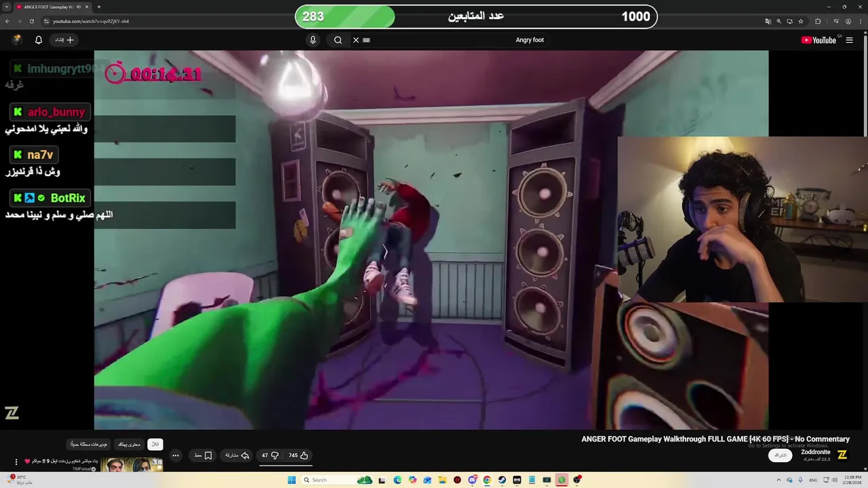Open the YouTube hamburger guide menu
Viewport: 868px width, 488px height.
[849, 40]
